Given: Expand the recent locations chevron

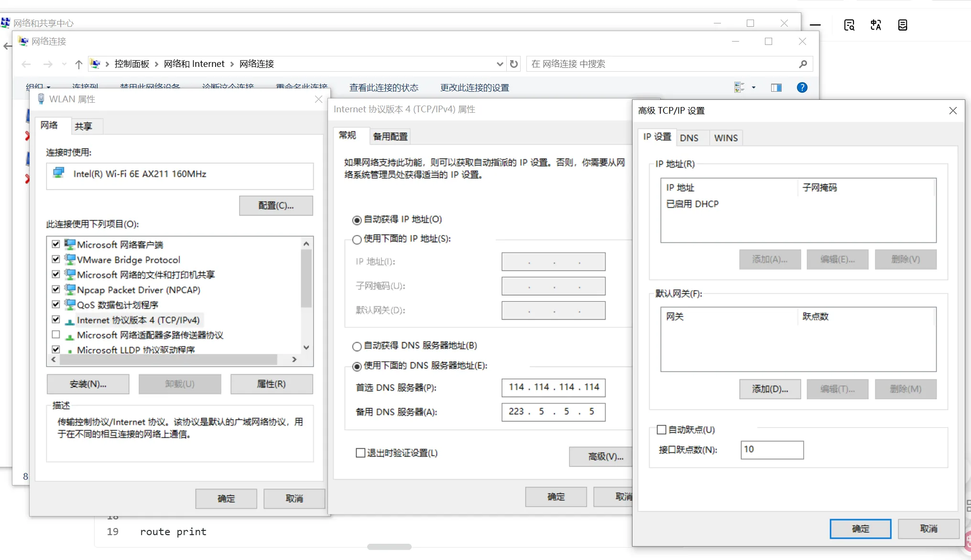Looking at the screenshot, I should click(x=64, y=64).
